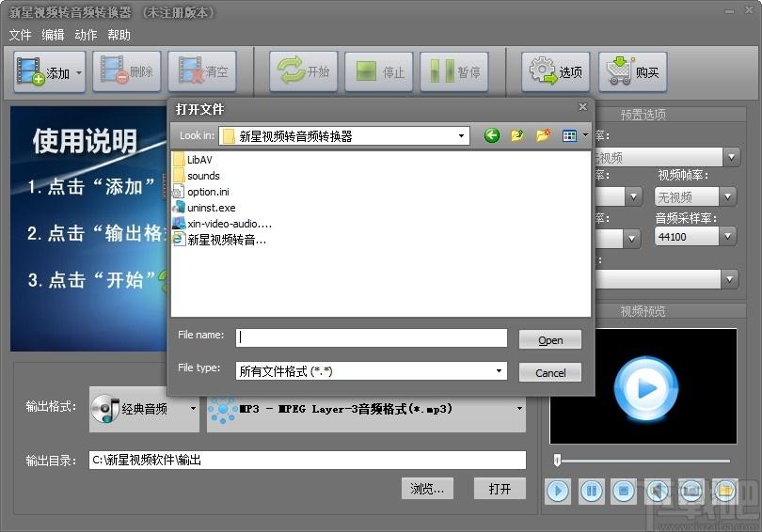
Task: Toggle the mute speaker icon
Action: coord(658,492)
